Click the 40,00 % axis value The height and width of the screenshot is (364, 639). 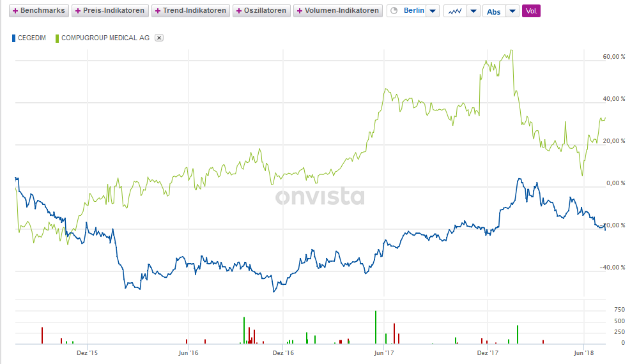tap(613, 99)
